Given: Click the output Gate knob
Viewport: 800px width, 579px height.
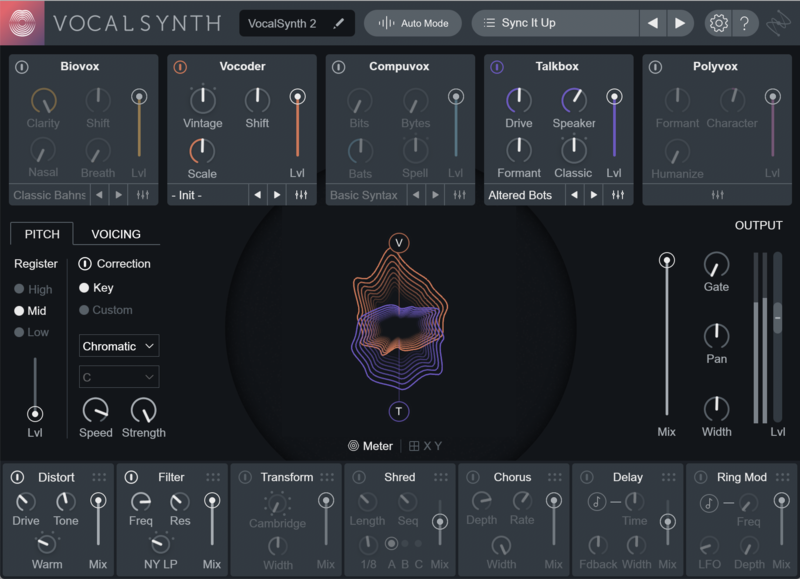Looking at the screenshot, I should [716, 265].
